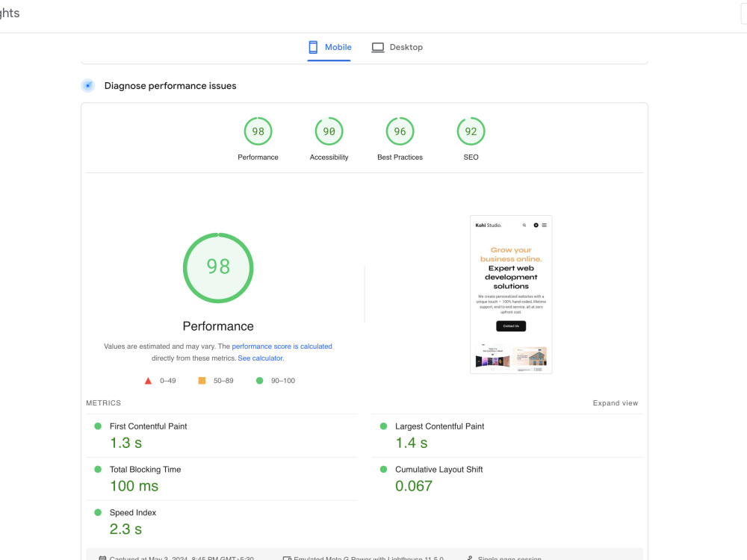Open 'performance score is calculated' link
This screenshot has width=747, height=560.
click(282, 346)
